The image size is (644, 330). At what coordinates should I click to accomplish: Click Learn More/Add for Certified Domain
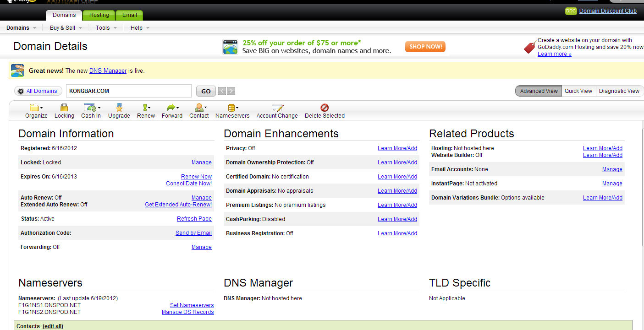click(397, 177)
